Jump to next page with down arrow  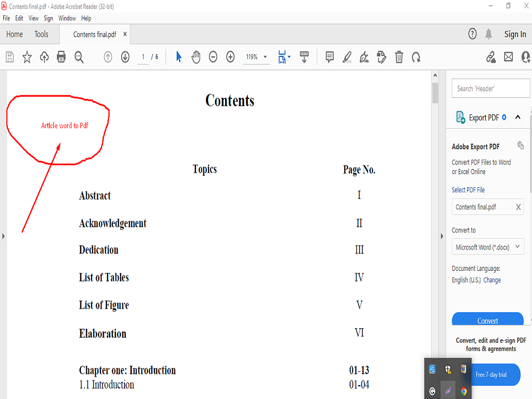124,56
